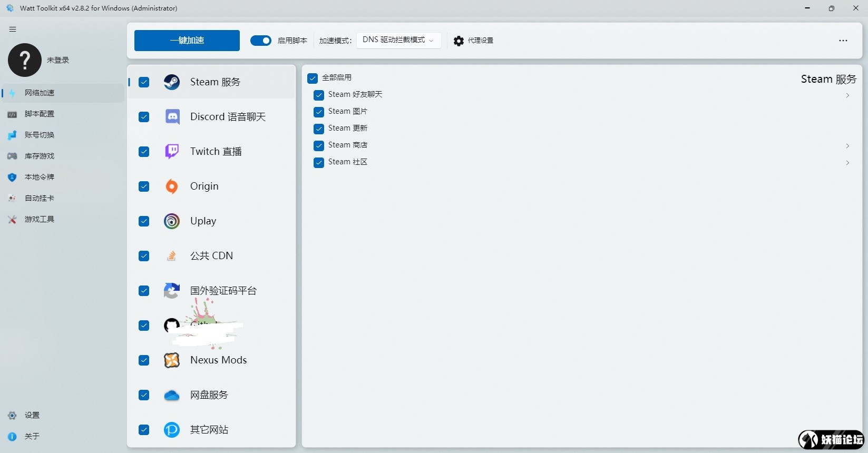Open the three-dot more options menu
This screenshot has height=453, width=868.
(x=843, y=41)
